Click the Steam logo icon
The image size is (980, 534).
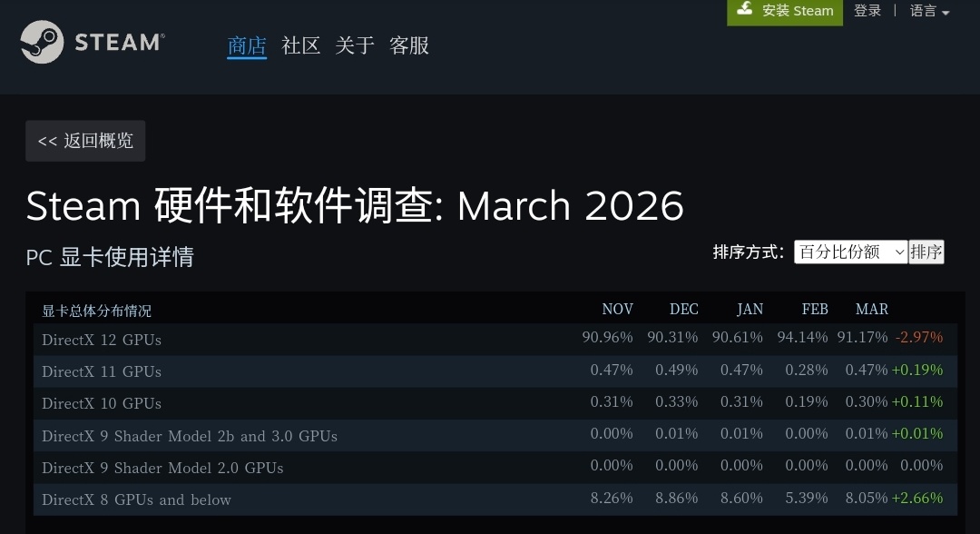(42, 42)
